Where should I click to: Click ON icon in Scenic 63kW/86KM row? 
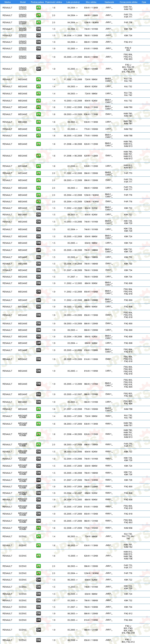point(38,594)
